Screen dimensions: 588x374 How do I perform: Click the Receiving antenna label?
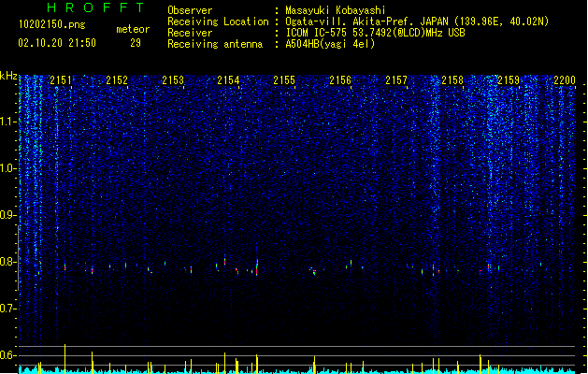pyautogui.click(x=215, y=44)
